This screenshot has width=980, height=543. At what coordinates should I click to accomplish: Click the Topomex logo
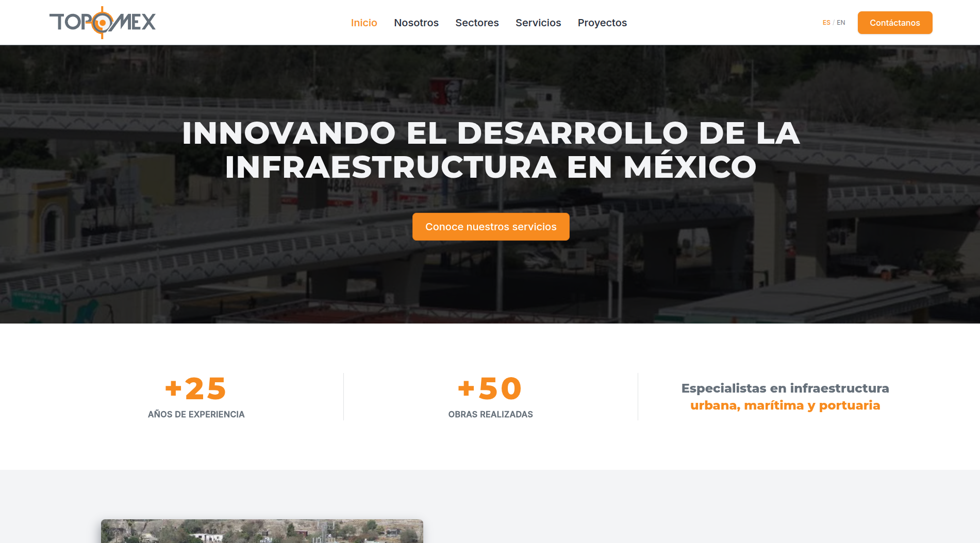point(103,23)
